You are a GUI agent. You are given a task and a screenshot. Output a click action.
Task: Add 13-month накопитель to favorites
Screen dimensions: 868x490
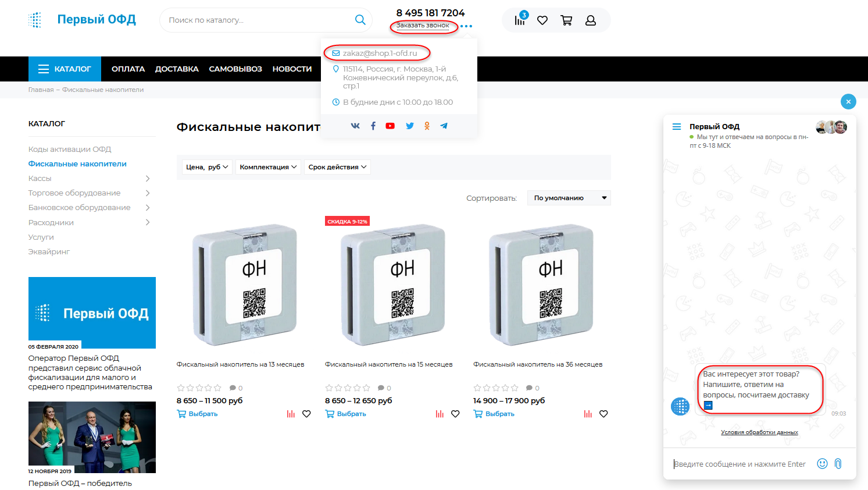(x=306, y=414)
